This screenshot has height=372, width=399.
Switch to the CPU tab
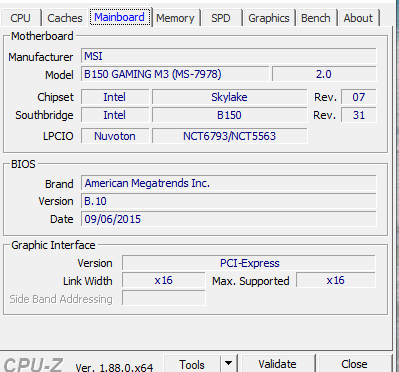21,18
